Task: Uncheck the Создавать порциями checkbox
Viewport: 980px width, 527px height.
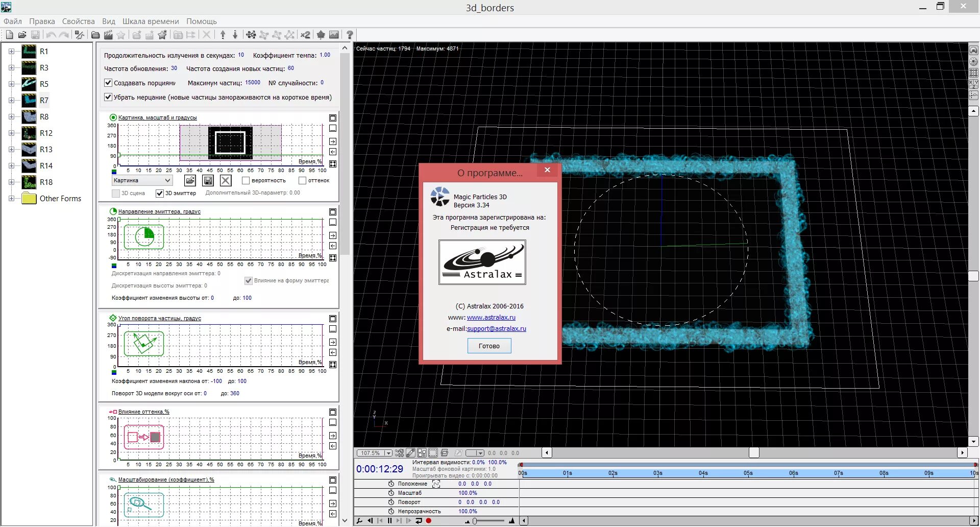Action: [108, 83]
